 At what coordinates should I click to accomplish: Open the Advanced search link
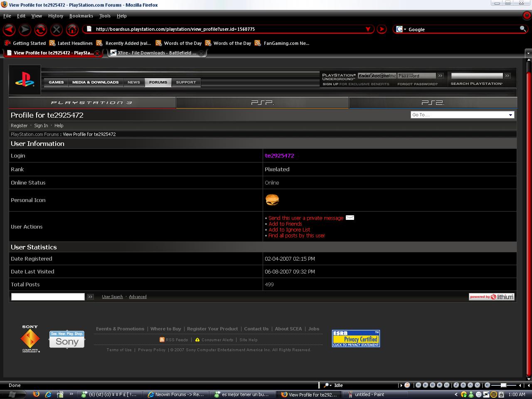pos(138,297)
